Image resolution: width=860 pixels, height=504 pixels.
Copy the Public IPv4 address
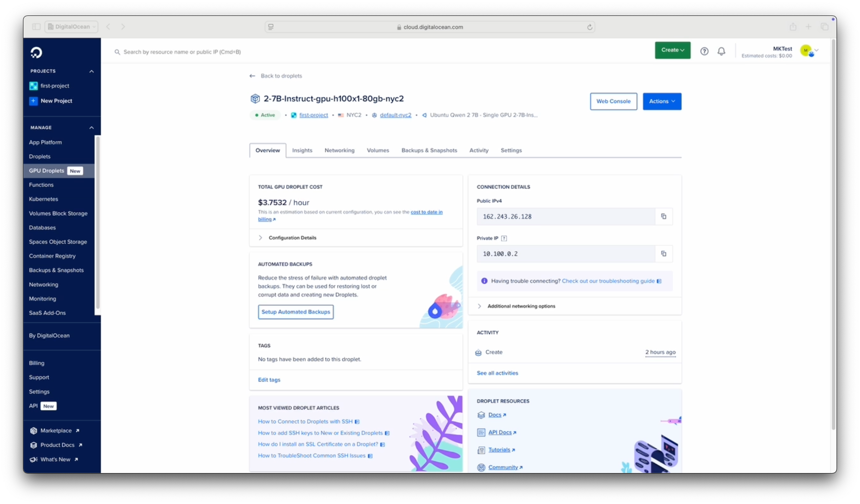[664, 216]
